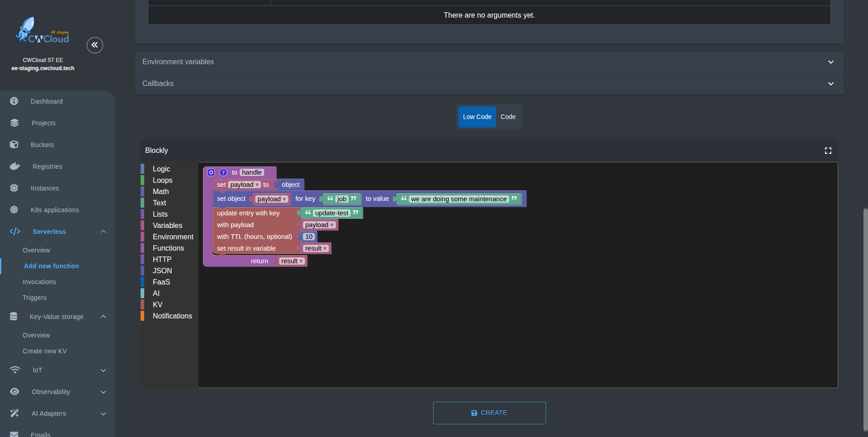This screenshot has height=437, width=868.
Task: Open the Functions category in Blockly toolbox
Action: [x=168, y=248]
